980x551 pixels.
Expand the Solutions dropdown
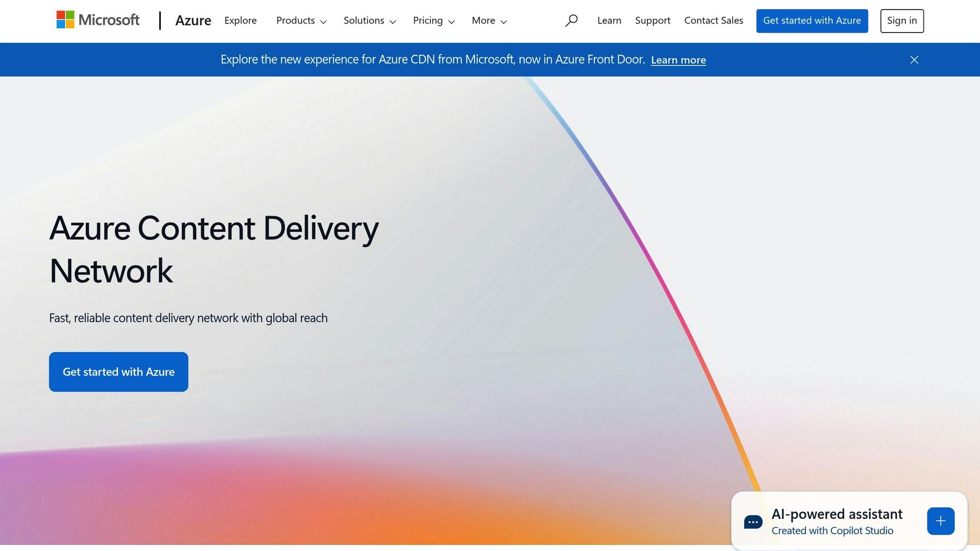click(x=369, y=21)
